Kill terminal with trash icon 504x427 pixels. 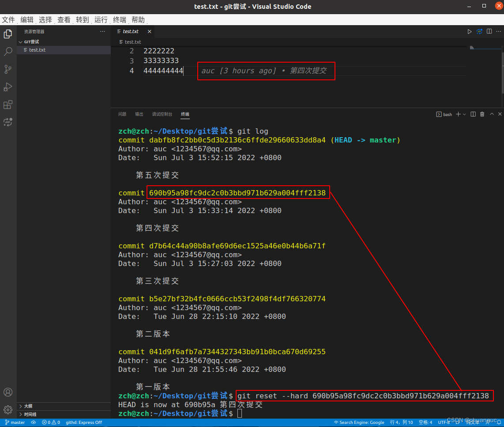482,114
